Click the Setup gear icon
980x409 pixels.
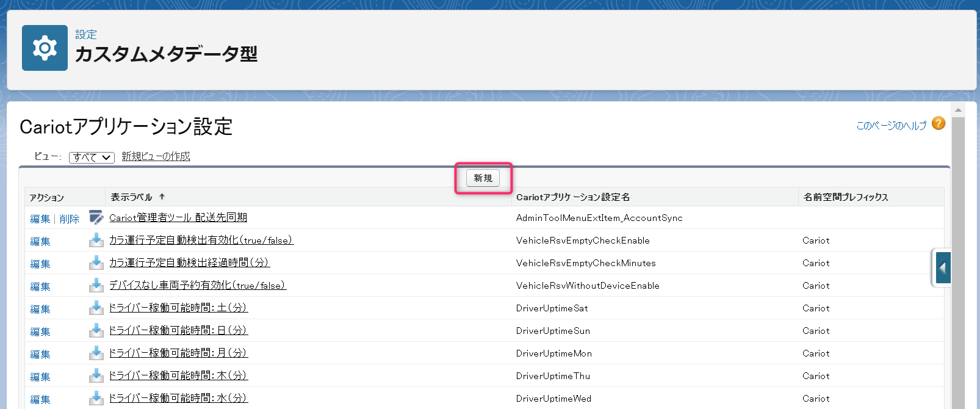click(45, 48)
